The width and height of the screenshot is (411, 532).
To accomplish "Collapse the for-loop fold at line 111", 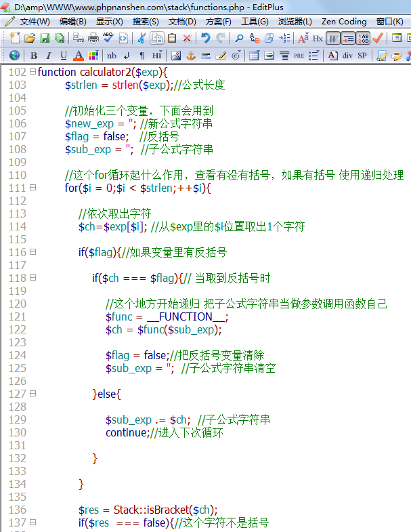I will tap(33, 187).
